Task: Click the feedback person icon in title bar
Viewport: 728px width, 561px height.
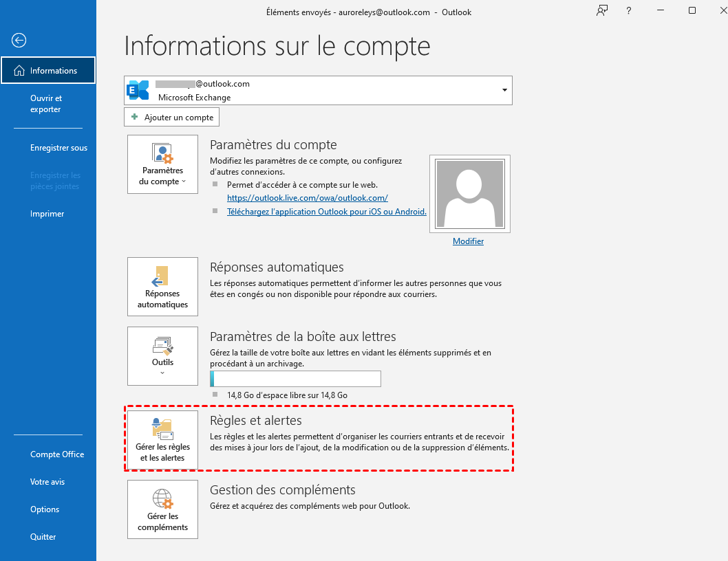Action: [601, 11]
